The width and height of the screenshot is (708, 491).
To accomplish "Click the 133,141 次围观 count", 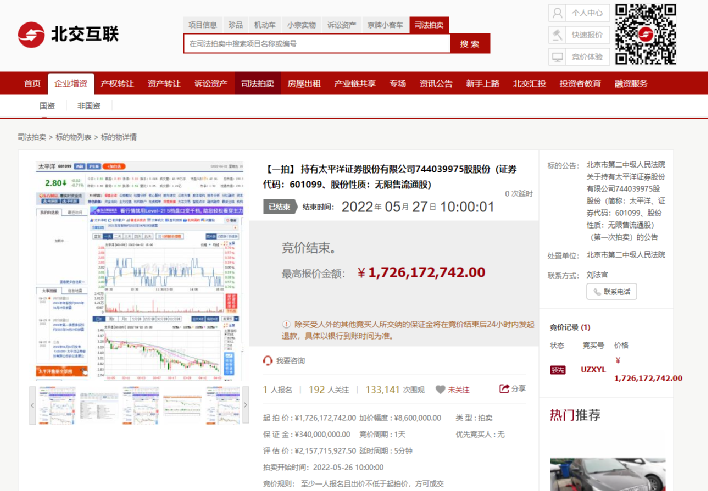I will pos(395,389).
